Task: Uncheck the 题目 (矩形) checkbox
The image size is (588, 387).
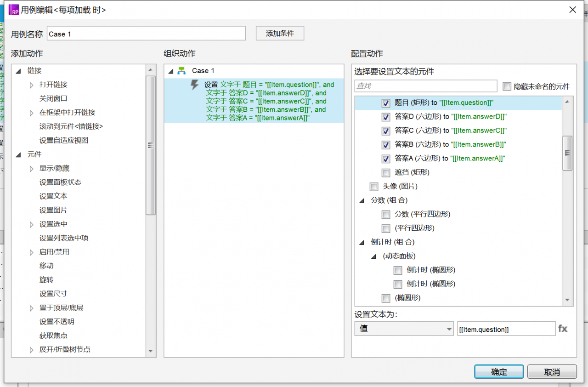Action: 386,103
